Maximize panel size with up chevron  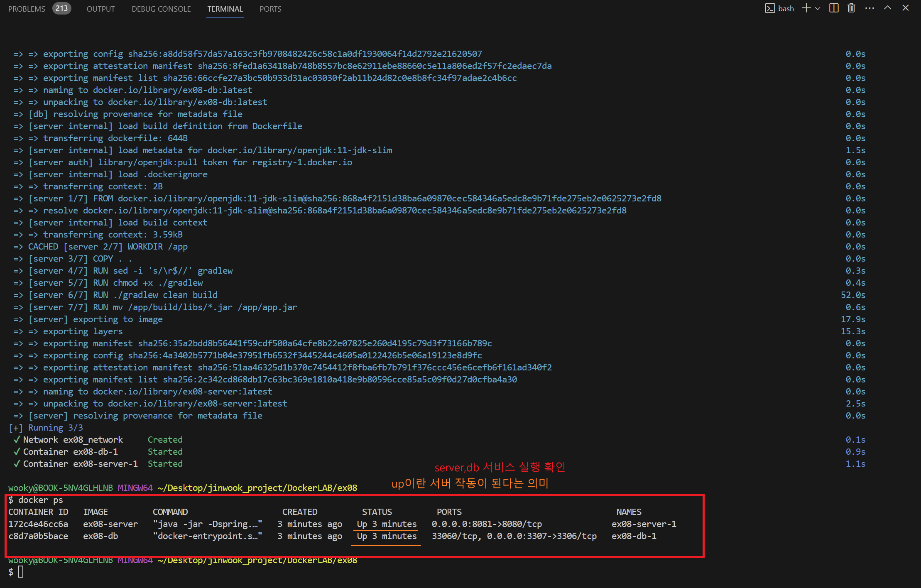[887, 8]
